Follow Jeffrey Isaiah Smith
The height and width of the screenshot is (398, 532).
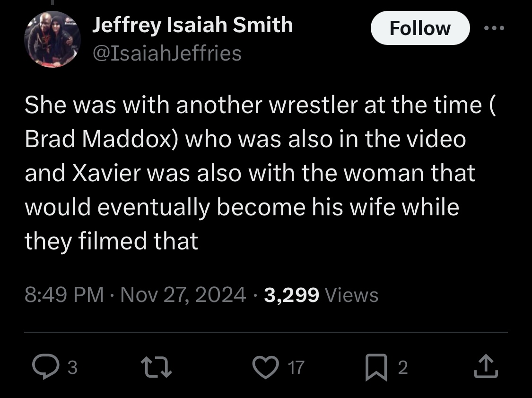point(420,28)
